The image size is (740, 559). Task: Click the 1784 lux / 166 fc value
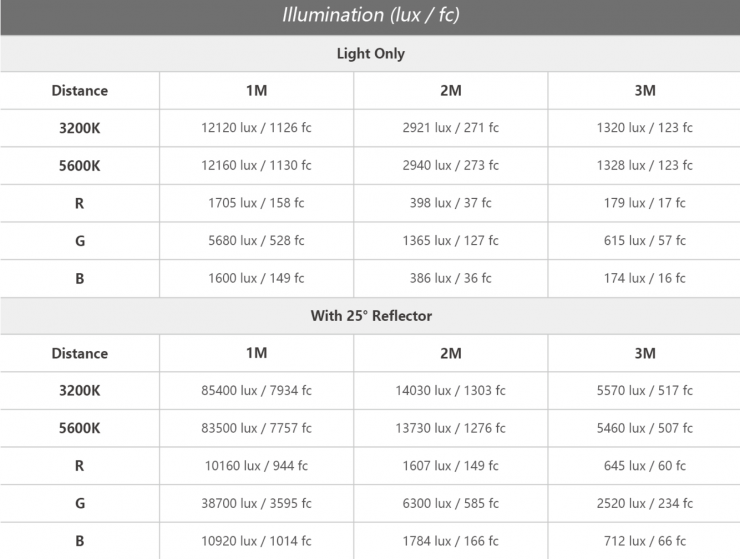pos(450,541)
